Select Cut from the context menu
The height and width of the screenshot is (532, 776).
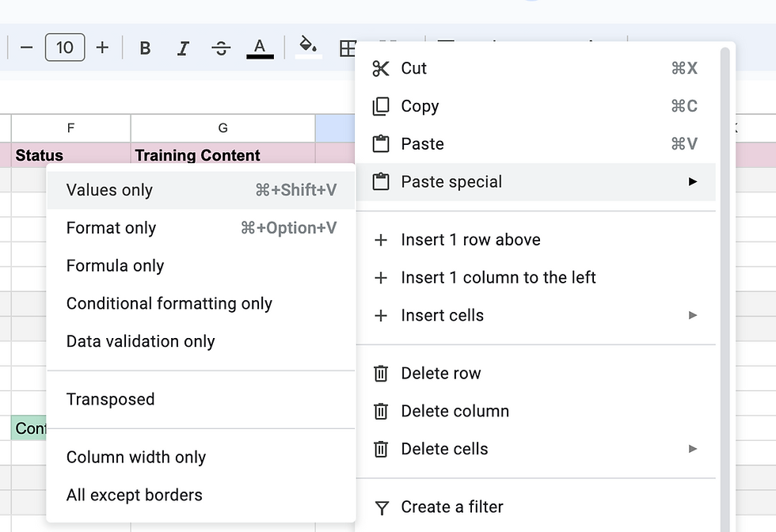[x=414, y=68]
